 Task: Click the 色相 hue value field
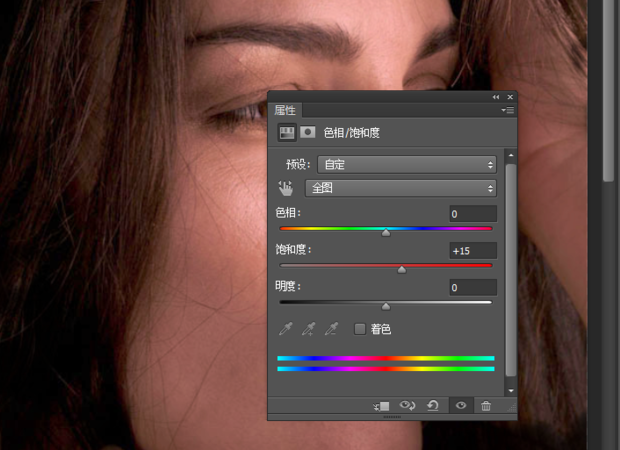(473, 214)
